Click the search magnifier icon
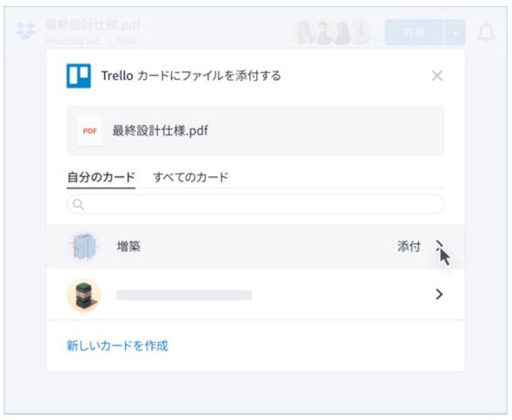 coord(78,205)
